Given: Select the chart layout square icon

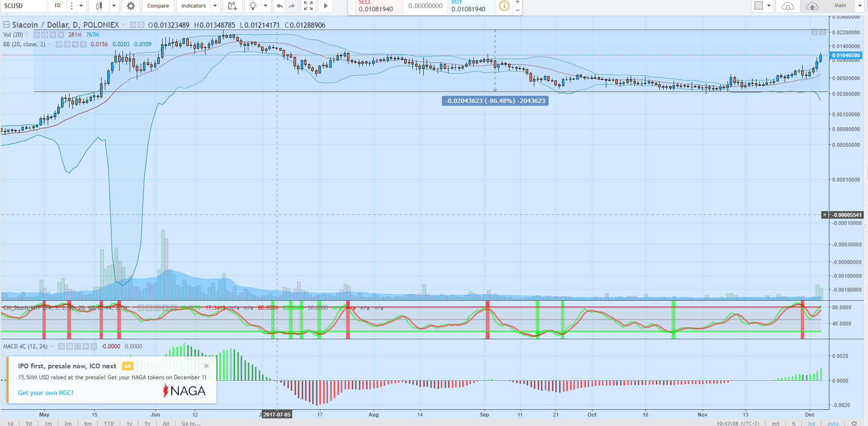Looking at the screenshot, I should [758, 6].
